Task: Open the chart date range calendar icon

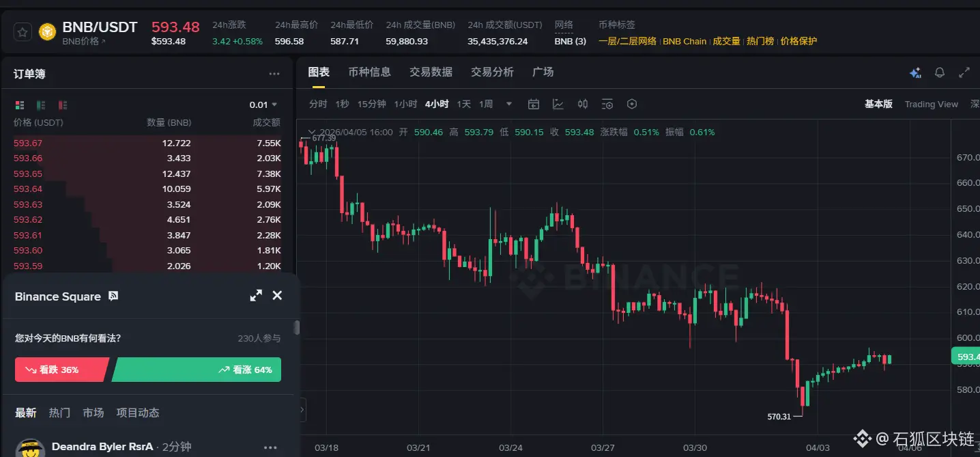Action: (534, 104)
